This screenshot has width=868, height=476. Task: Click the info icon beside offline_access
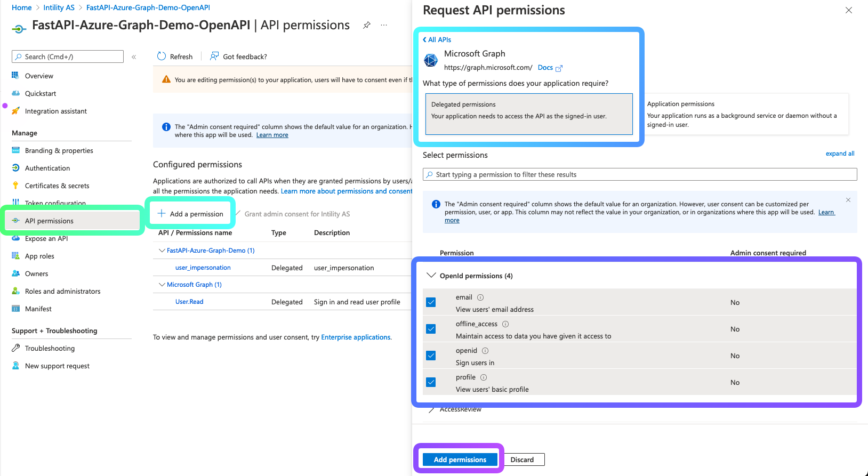(505, 324)
